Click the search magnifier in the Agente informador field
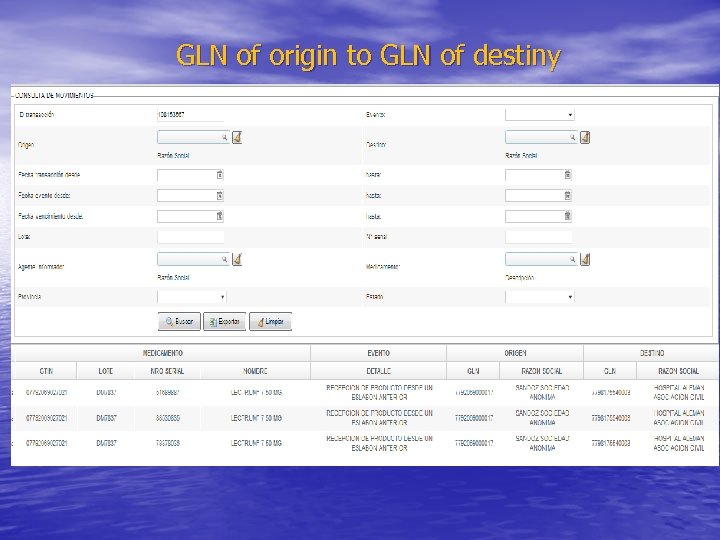 coord(225,259)
